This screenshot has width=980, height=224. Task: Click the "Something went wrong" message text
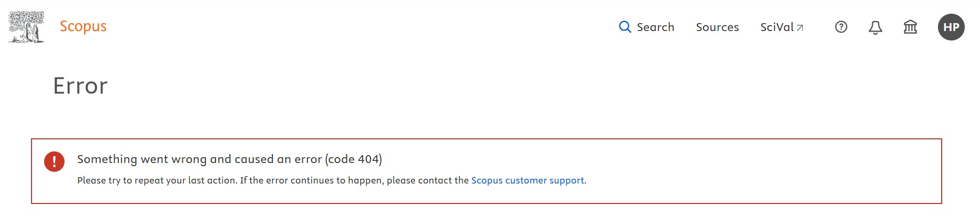click(x=142, y=159)
